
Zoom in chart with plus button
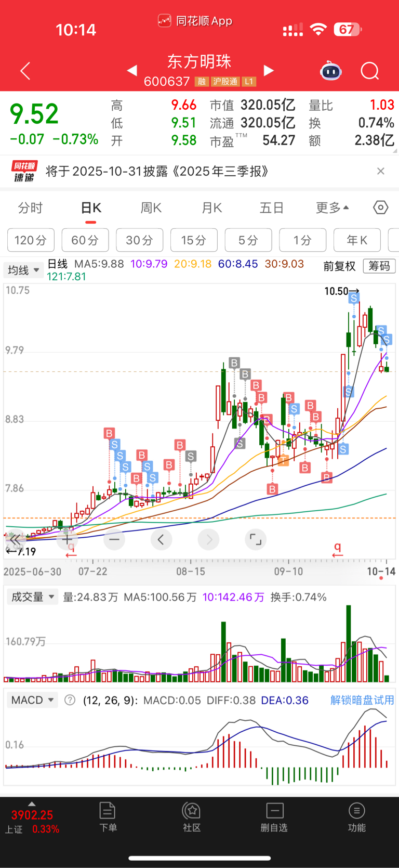[68, 539]
